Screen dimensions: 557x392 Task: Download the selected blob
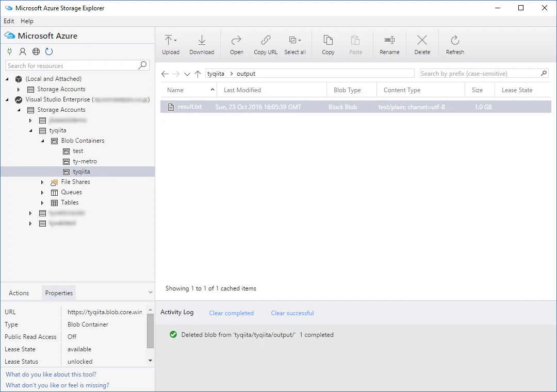click(x=202, y=44)
